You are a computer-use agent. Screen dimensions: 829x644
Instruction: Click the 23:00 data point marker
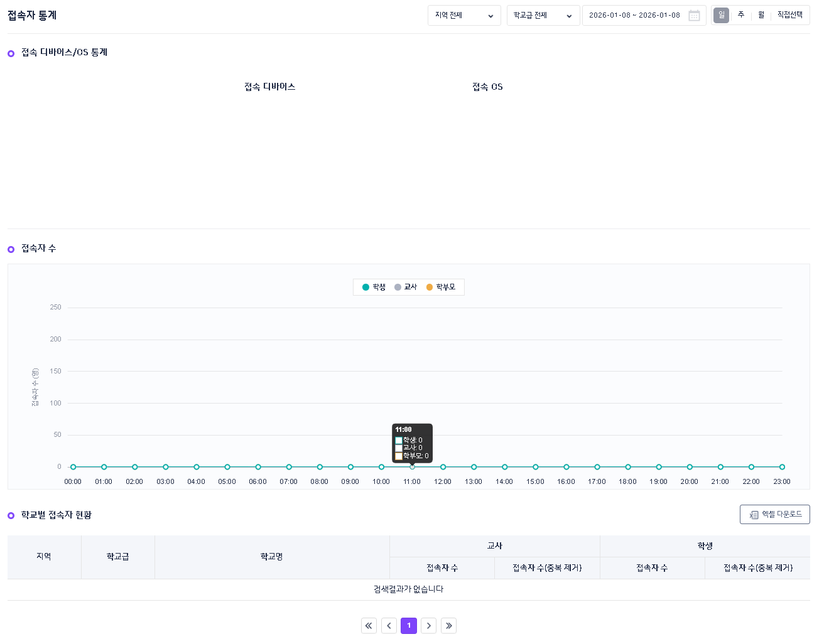point(782,467)
